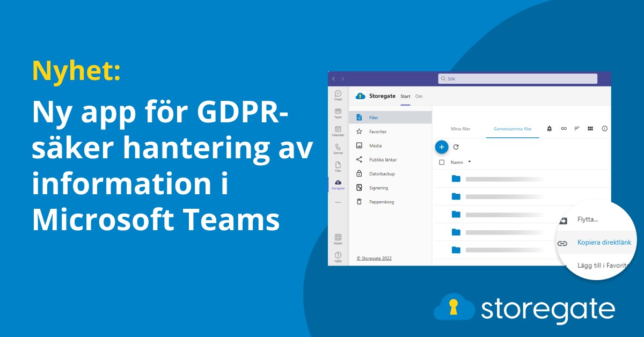Go forward with the right arrow
The width and height of the screenshot is (644, 337).
click(343, 79)
